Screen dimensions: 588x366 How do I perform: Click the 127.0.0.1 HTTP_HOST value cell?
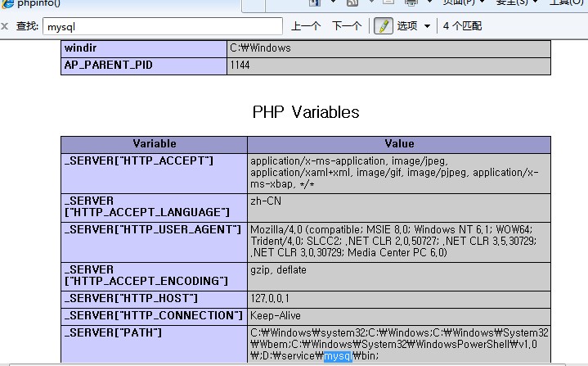tap(398, 299)
